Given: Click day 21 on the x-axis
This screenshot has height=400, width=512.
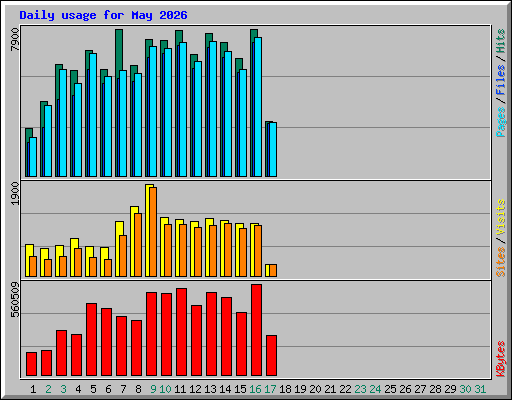Looking at the screenshot, I should click(x=330, y=389).
